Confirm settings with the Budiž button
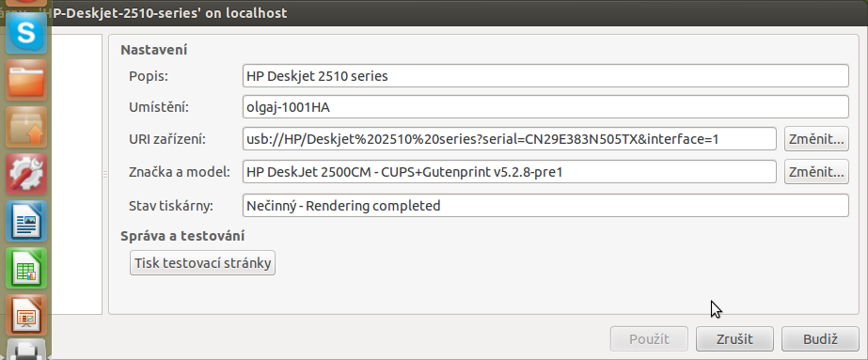868x360 pixels. 820,338
